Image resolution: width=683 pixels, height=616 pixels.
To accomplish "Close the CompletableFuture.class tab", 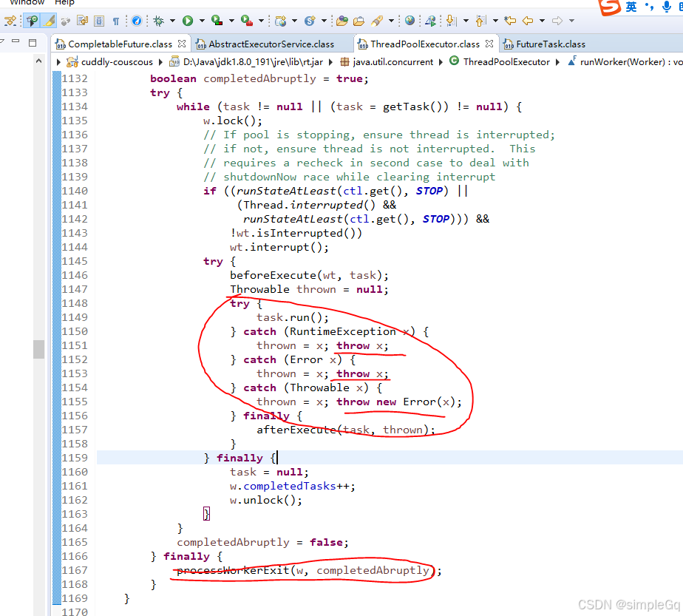I will click(182, 44).
